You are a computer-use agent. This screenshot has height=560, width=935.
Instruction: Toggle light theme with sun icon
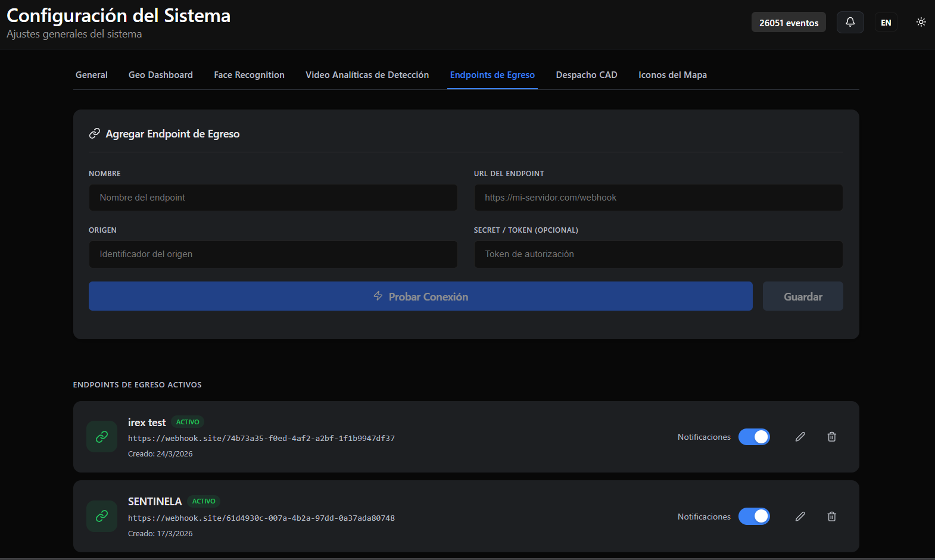click(x=921, y=23)
